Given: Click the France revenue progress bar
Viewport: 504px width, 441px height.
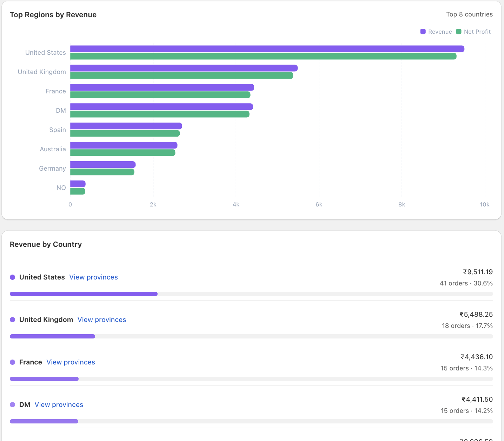Looking at the screenshot, I should pos(251,379).
